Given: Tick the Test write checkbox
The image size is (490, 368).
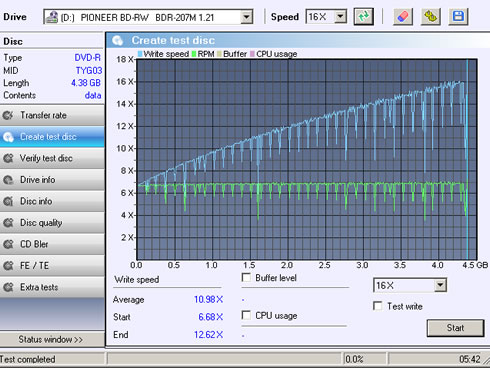Looking at the screenshot, I should pos(378,306).
